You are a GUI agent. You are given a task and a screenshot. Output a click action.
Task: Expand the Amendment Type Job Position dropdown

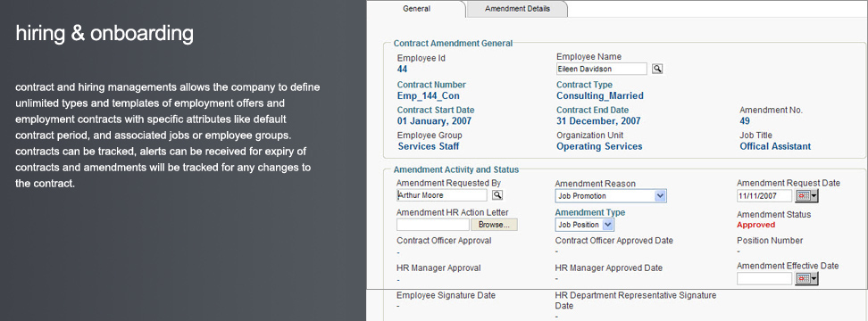click(x=585, y=225)
